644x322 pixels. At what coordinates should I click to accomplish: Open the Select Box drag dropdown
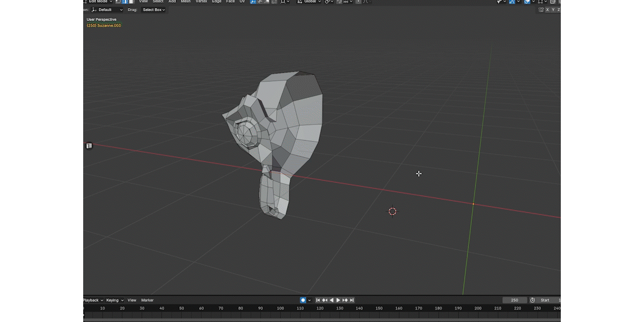pos(153,10)
